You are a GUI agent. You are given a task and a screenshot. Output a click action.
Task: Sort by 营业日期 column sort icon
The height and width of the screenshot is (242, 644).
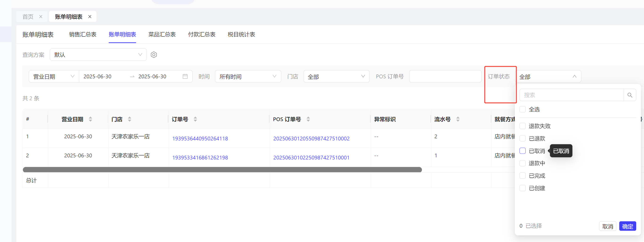pyautogui.click(x=91, y=119)
